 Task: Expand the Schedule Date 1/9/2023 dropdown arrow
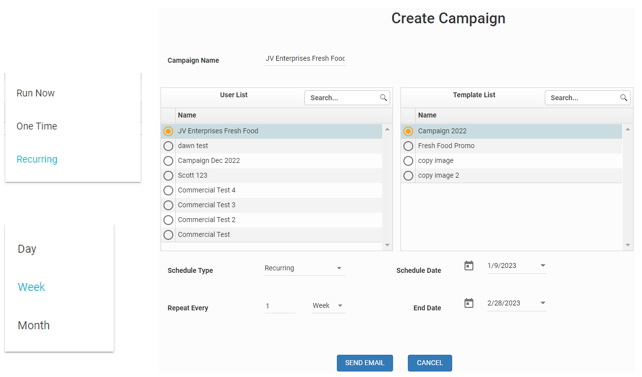[543, 266]
